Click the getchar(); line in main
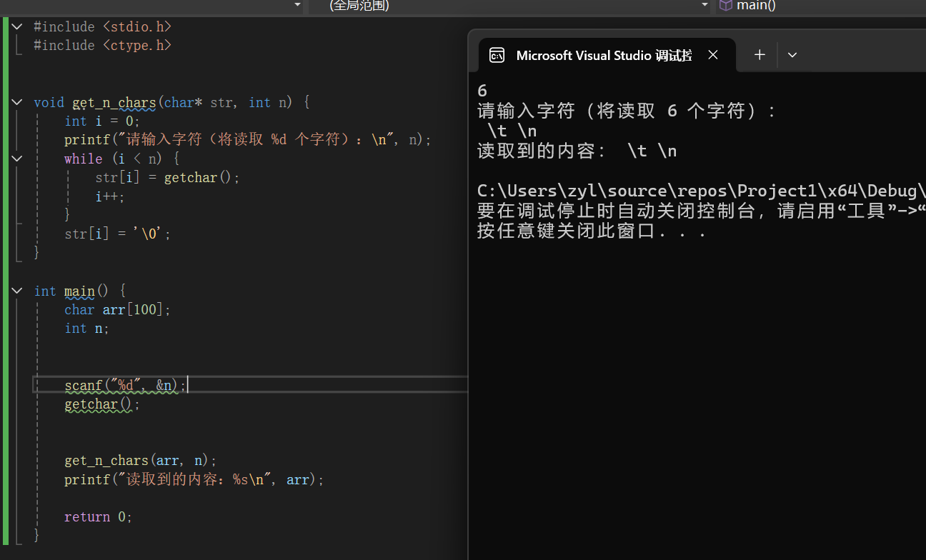Image resolution: width=926 pixels, height=560 pixels. 102,404
